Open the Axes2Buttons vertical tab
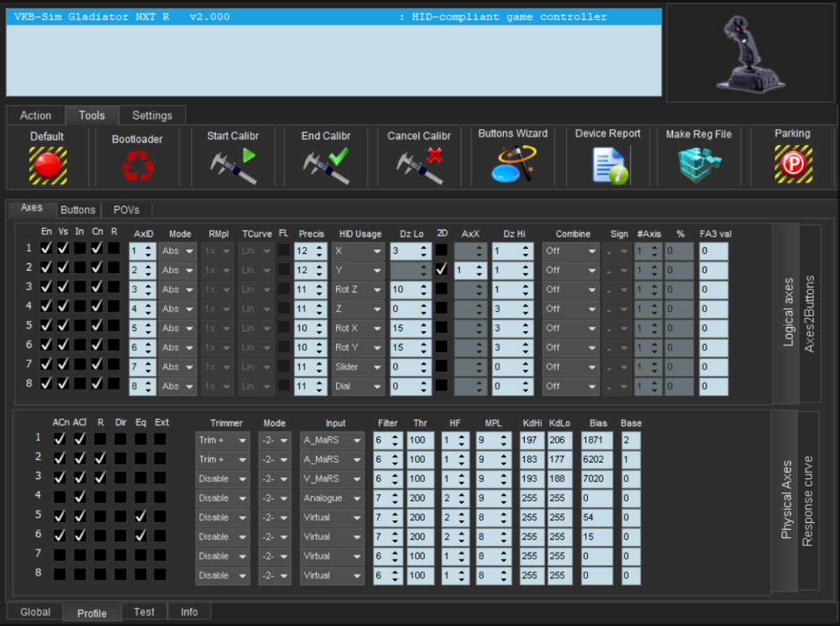 809,314
